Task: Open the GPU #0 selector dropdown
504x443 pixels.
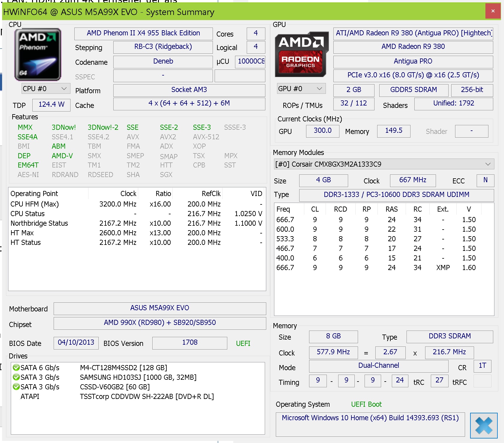Action: (301, 89)
